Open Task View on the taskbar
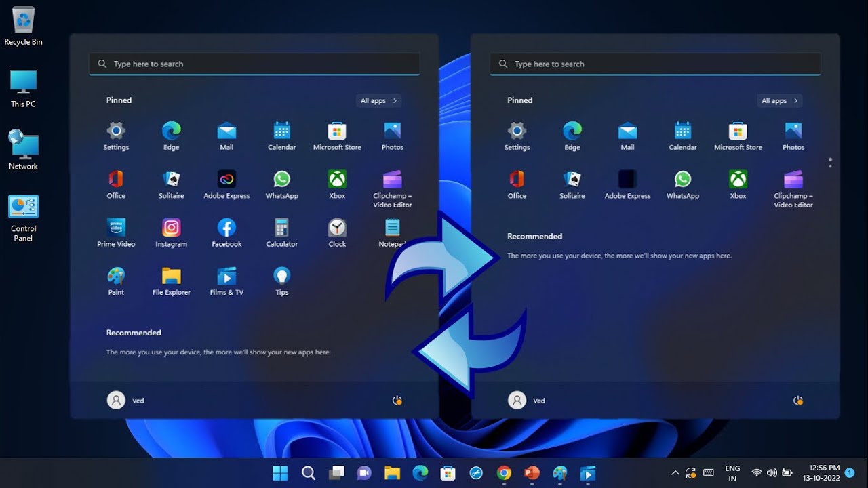 [x=336, y=472]
